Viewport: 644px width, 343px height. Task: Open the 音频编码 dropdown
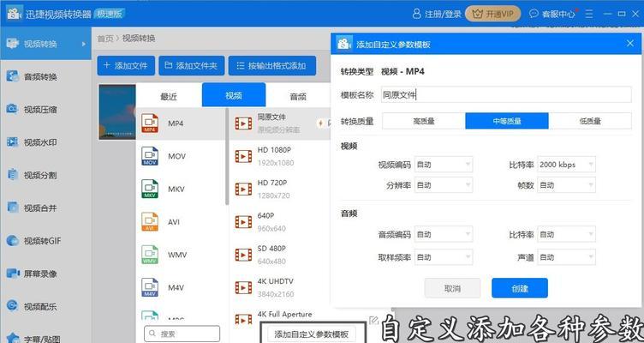(444, 234)
